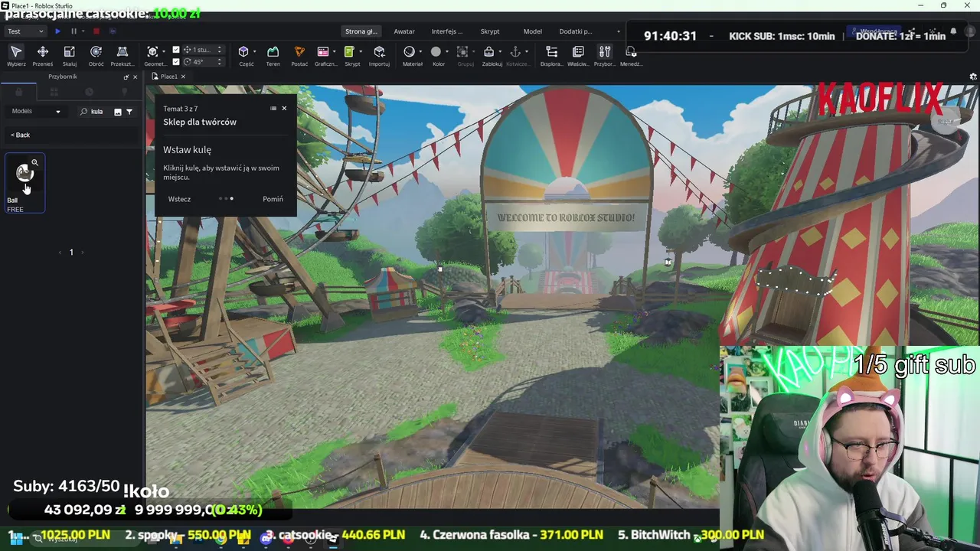Open the Teren terrain editor
Screen dimensions: 980x551
273,55
